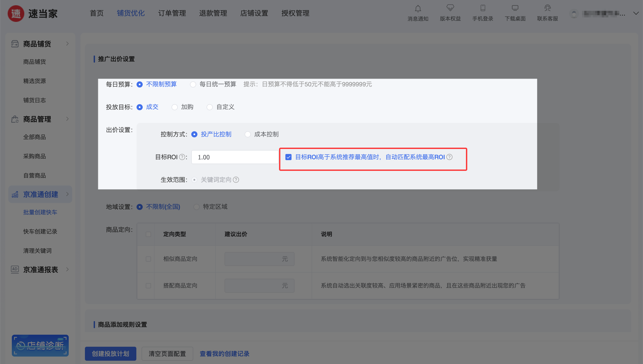
Task: Open the 店铺诊断 banner
Action: point(40,345)
